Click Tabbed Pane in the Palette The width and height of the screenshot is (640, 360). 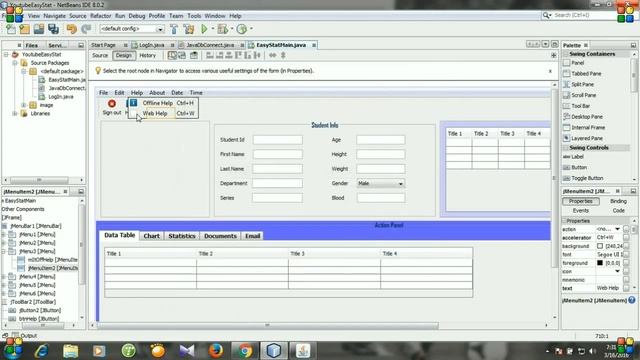[x=586, y=73]
